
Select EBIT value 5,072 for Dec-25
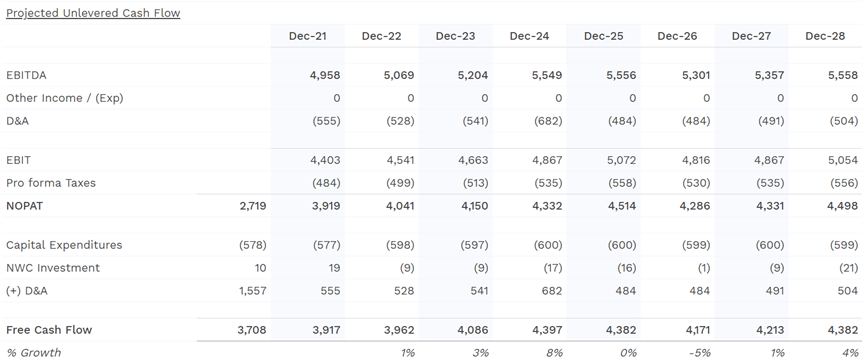click(x=621, y=160)
